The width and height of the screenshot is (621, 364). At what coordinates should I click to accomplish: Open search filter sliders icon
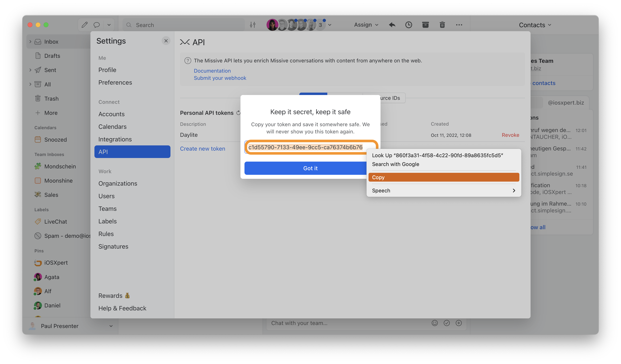[253, 25]
